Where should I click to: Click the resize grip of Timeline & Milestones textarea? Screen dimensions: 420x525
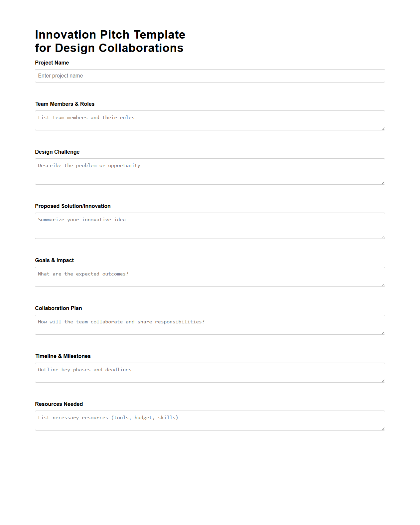pos(383,381)
